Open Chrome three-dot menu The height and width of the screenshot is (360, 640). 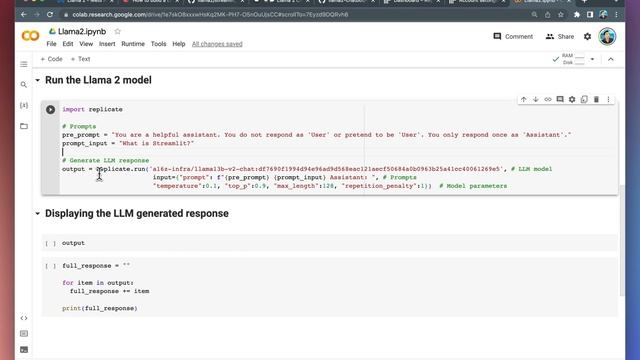pyautogui.click(x=616, y=15)
